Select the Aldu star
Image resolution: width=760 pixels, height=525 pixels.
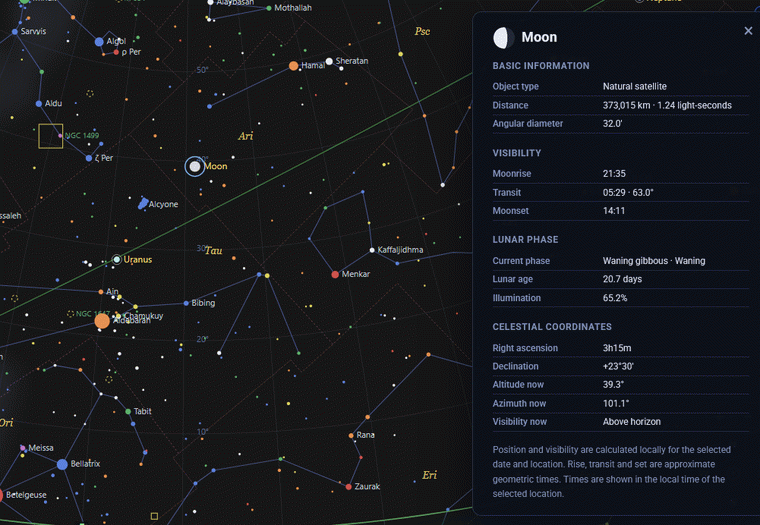[x=39, y=104]
